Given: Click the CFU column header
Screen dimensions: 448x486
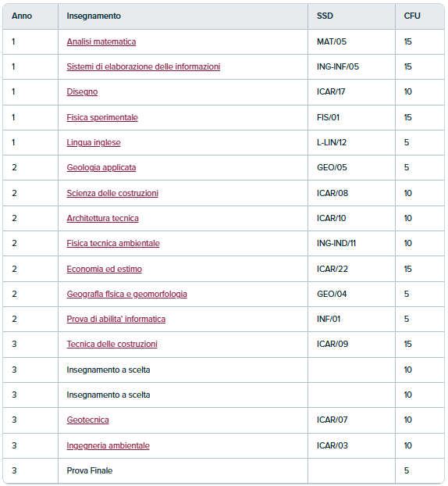Looking at the screenshot, I should (412, 16).
